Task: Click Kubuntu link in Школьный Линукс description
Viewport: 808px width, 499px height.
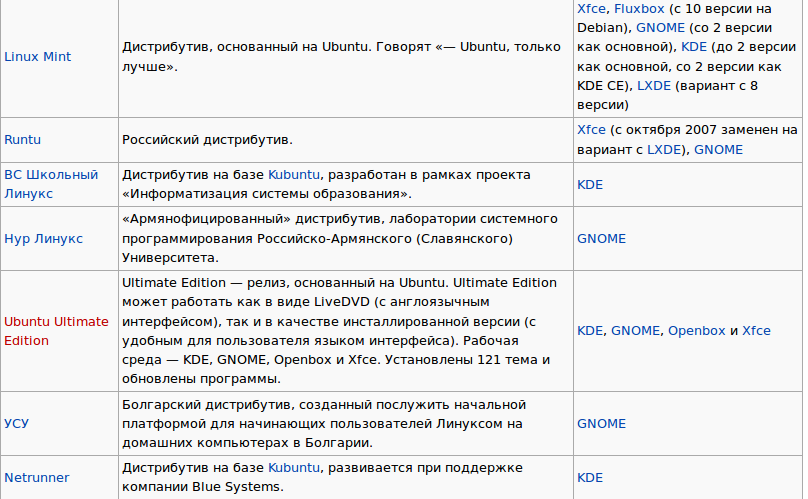Action: [294, 175]
